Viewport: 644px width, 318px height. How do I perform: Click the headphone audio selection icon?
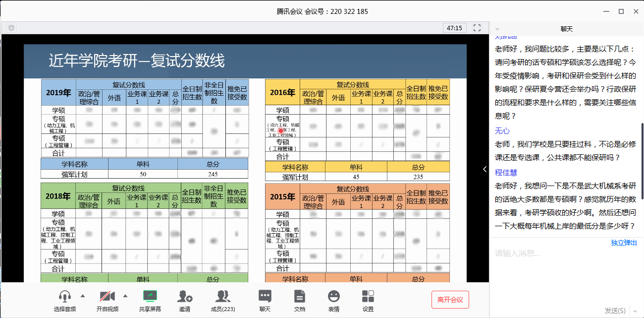[65, 297]
